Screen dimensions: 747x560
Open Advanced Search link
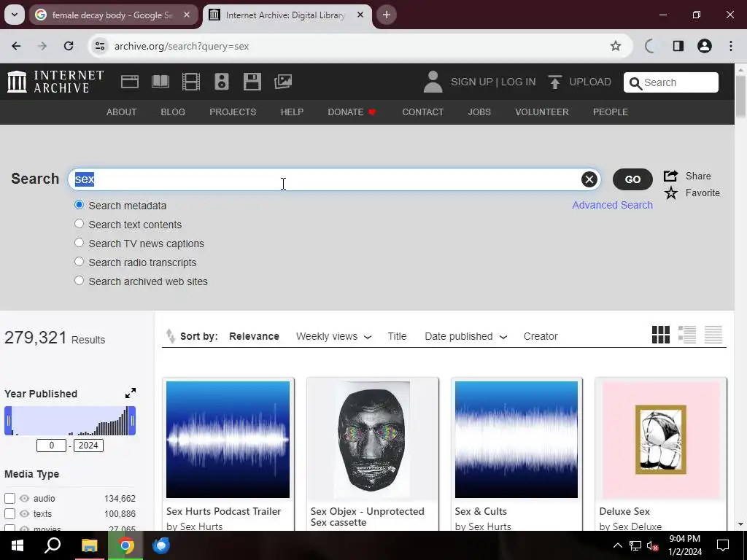pos(612,205)
